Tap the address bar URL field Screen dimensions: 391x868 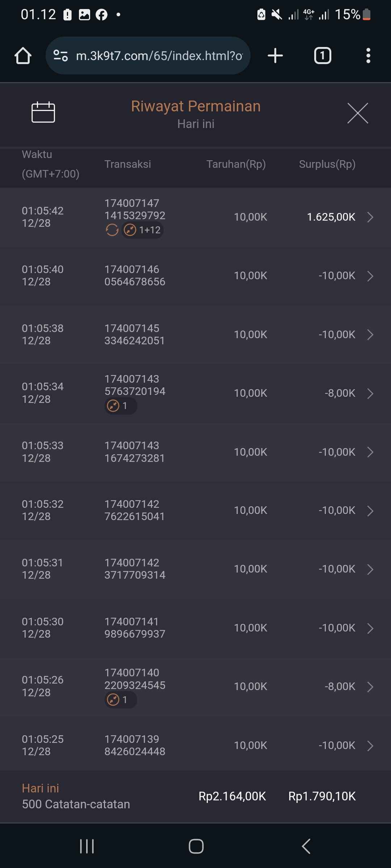click(x=159, y=56)
